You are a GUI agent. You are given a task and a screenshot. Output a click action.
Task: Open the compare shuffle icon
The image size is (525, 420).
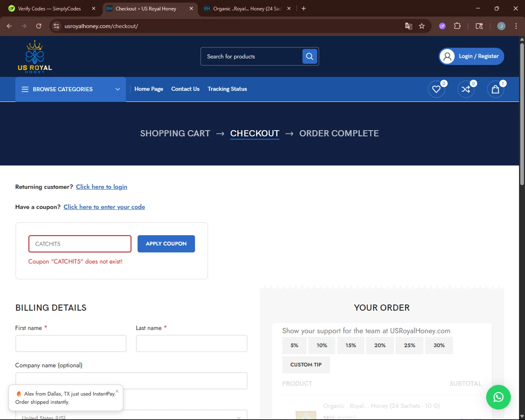point(466,89)
